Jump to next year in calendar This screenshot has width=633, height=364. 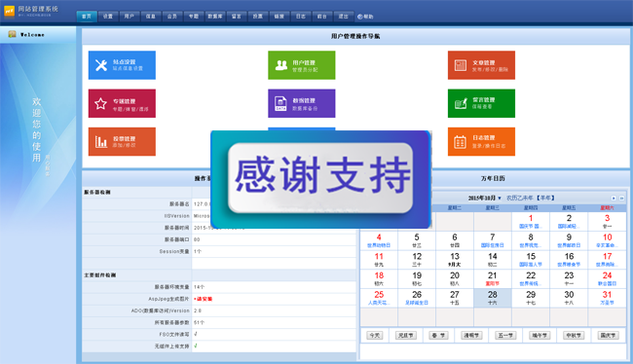621,199
